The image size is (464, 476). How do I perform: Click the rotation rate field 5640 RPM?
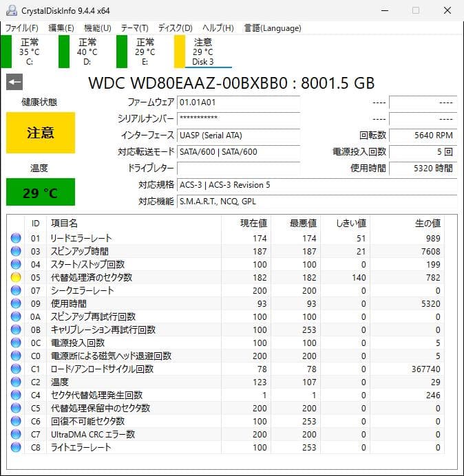(423, 135)
